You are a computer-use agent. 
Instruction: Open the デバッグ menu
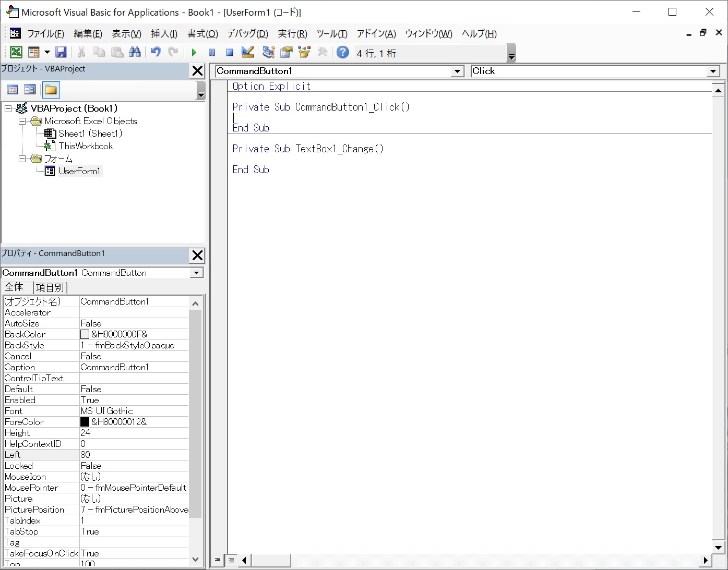pos(247,33)
